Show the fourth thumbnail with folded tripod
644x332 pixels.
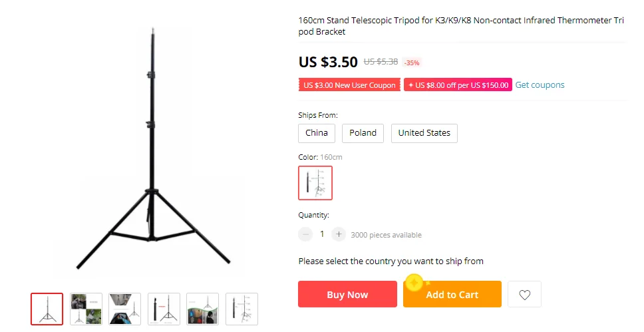pos(164,309)
